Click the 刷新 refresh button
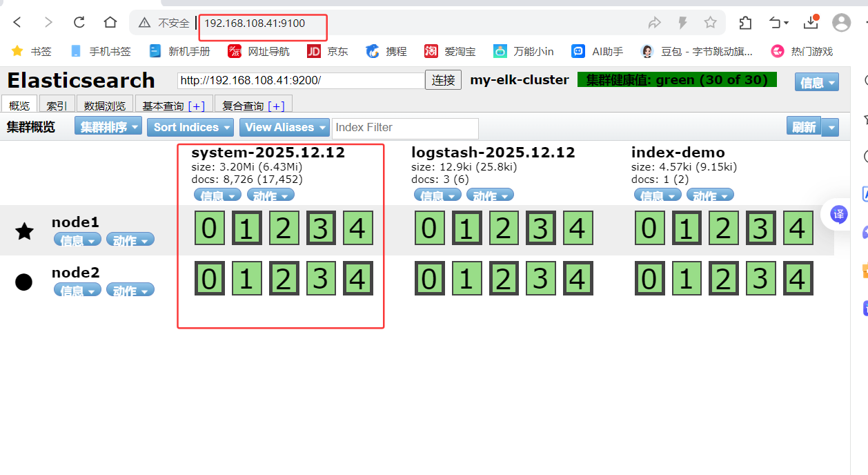 click(804, 126)
